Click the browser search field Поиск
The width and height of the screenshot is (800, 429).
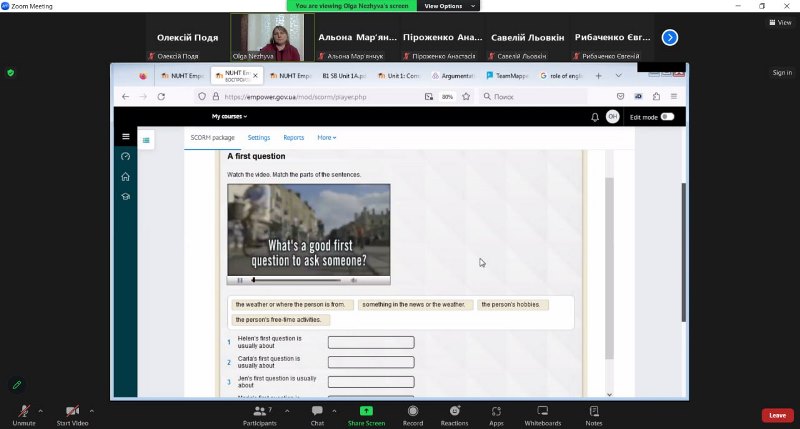click(533, 96)
